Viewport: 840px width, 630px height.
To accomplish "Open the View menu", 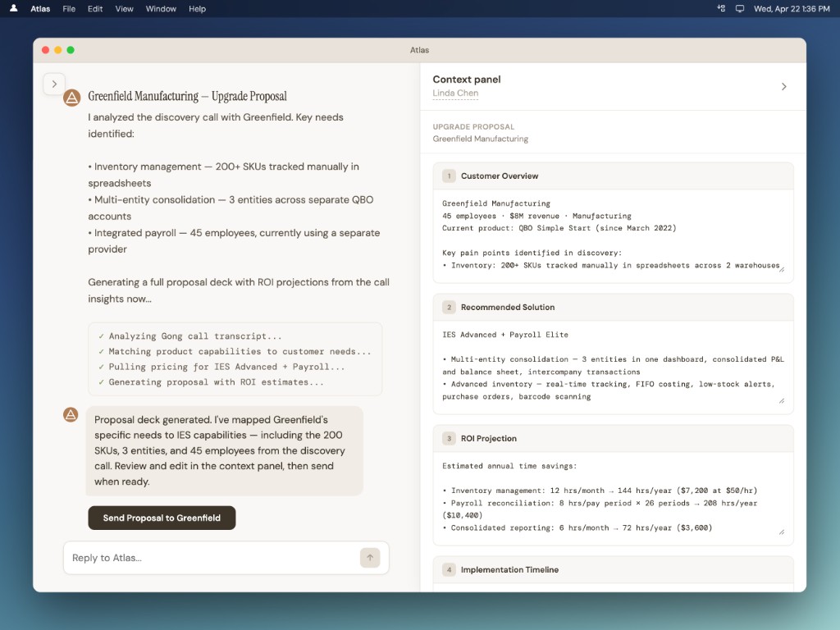I will pyautogui.click(x=125, y=8).
